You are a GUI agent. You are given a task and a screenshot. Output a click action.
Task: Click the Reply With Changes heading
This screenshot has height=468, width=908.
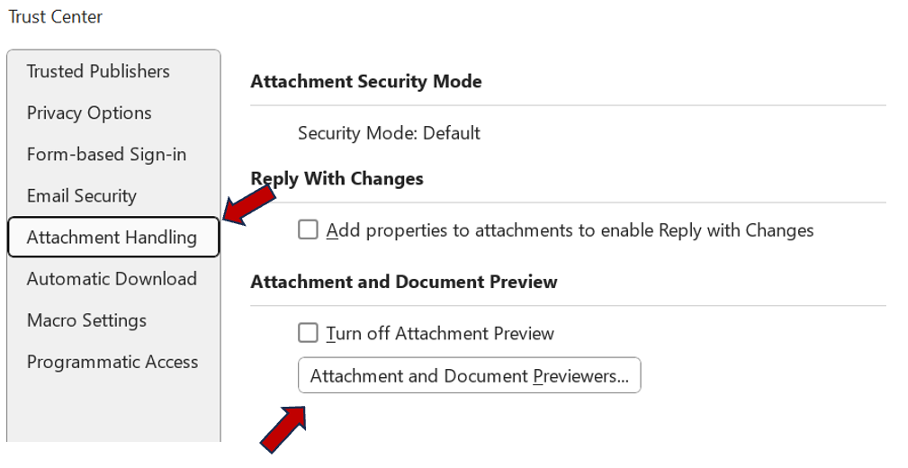pyautogui.click(x=337, y=179)
